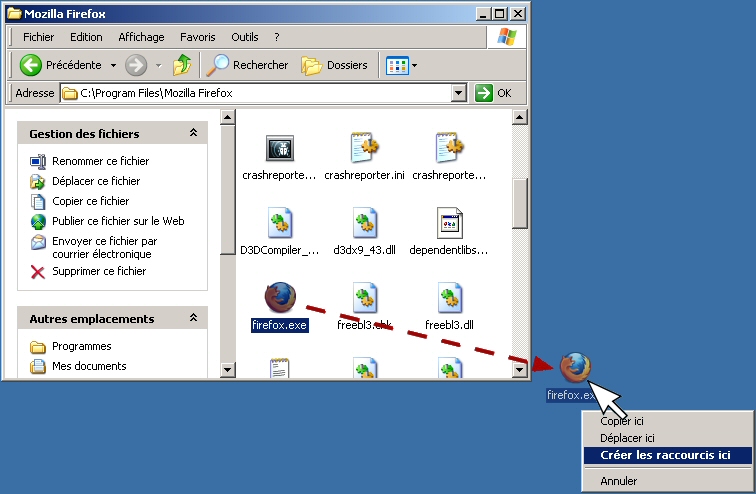Click Copier ce fichier link
756x494 pixels.
91,201
